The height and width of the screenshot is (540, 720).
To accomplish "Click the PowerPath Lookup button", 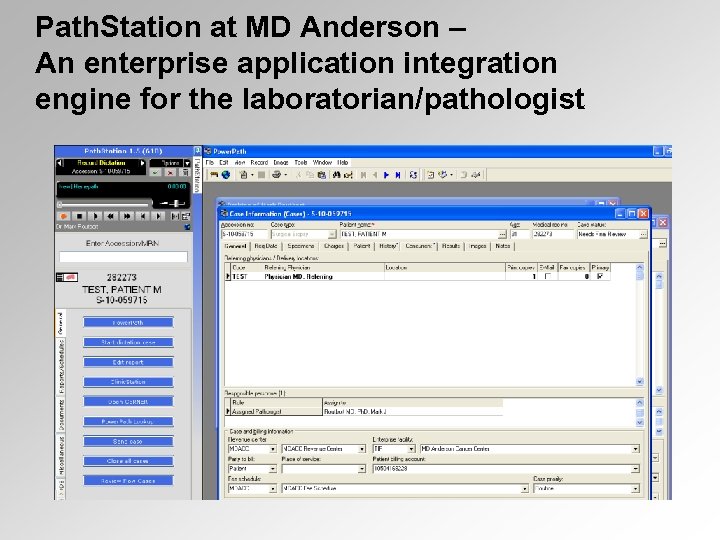I will 128,422.
